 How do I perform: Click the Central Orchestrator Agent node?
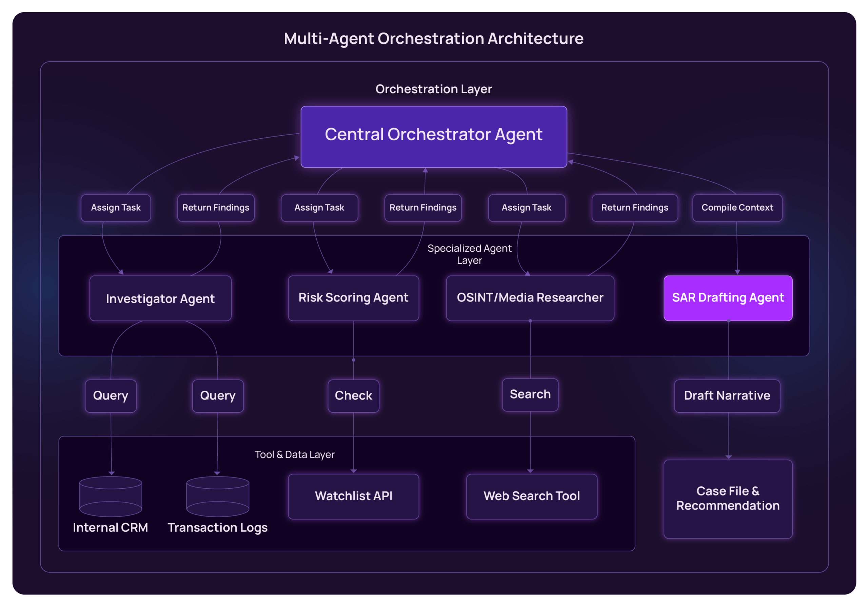[x=434, y=136]
